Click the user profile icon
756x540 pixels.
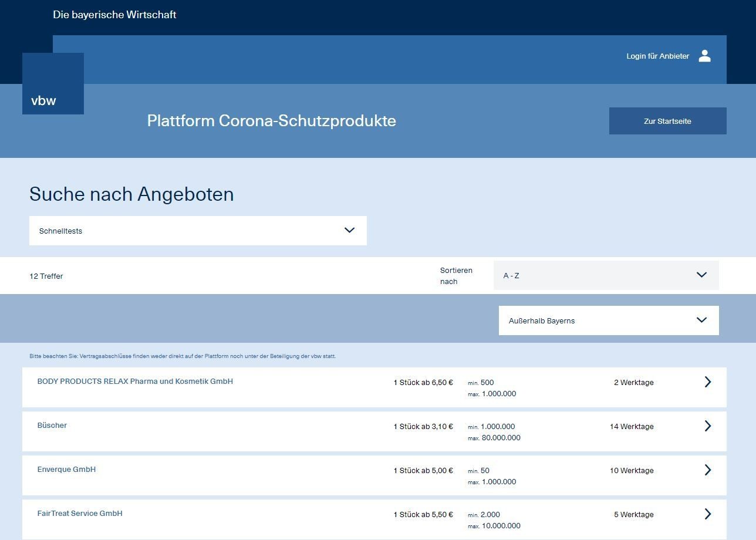pyautogui.click(x=705, y=56)
